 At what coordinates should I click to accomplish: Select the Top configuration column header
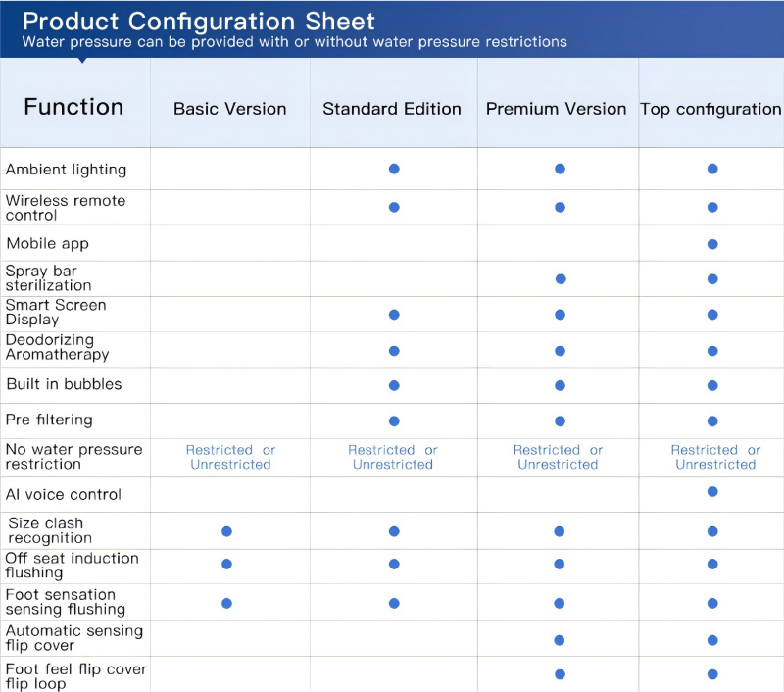710,109
